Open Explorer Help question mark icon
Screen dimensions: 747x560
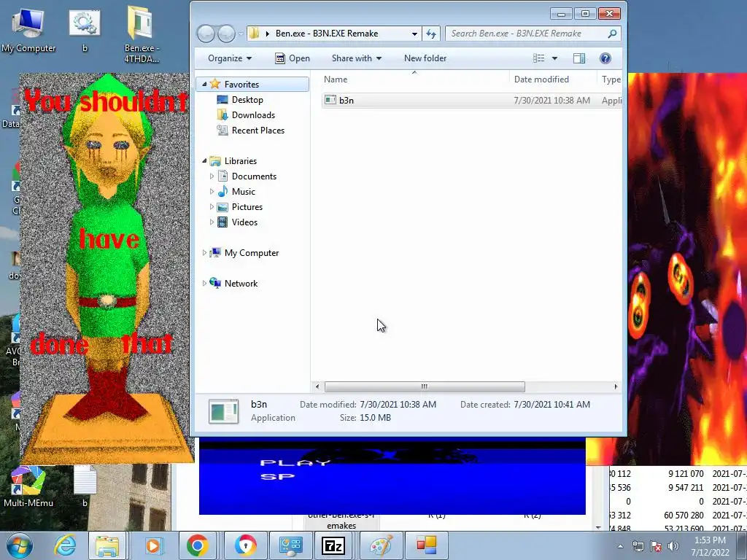point(605,58)
